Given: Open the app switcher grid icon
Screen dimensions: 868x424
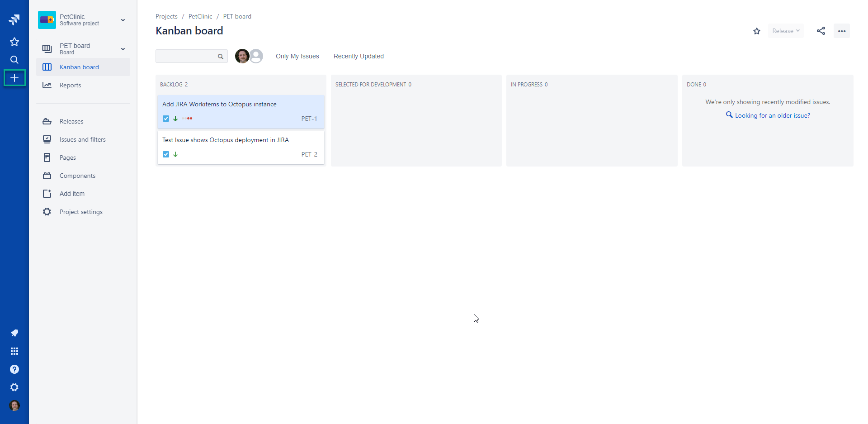Looking at the screenshot, I should coord(14,351).
